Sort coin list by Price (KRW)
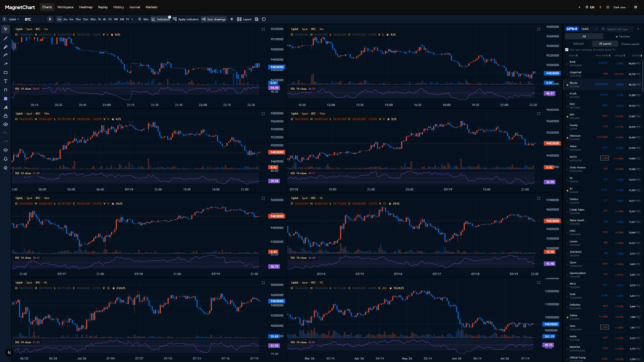The height and width of the screenshot is (362, 644). coord(603,55)
